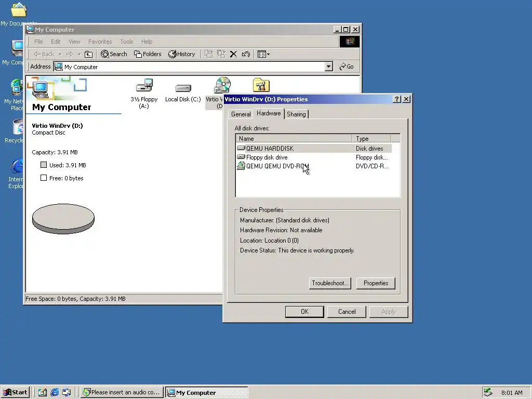Click the Troubleshoot... button

click(330, 283)
